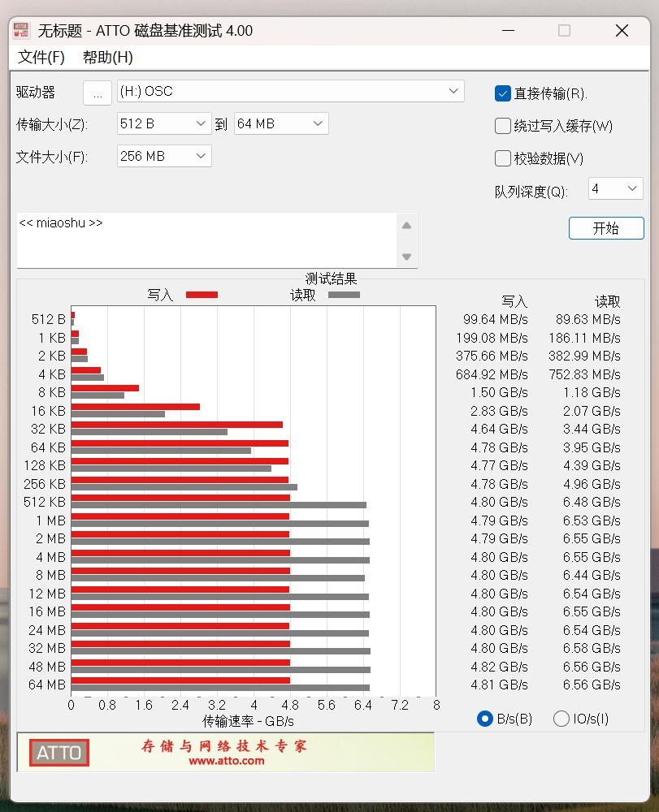Open the 文件(F) menu
Screen dimensions: 659x812
pos(41,57)
